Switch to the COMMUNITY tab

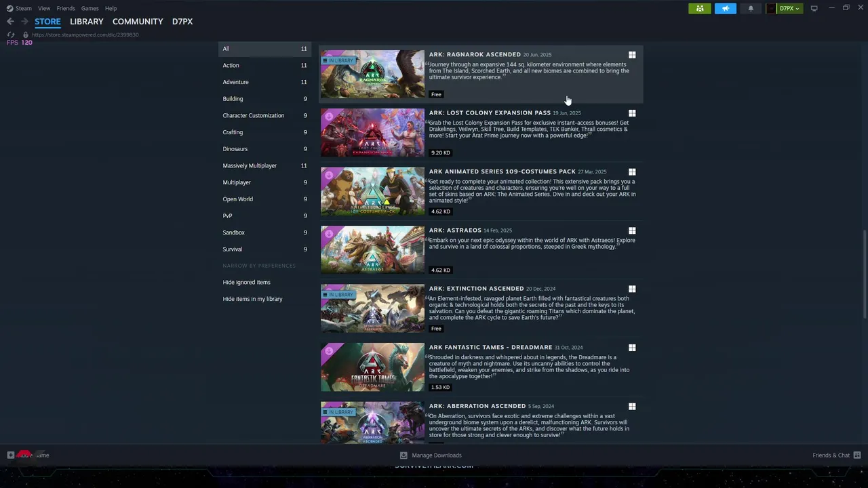tap(138, 22)
